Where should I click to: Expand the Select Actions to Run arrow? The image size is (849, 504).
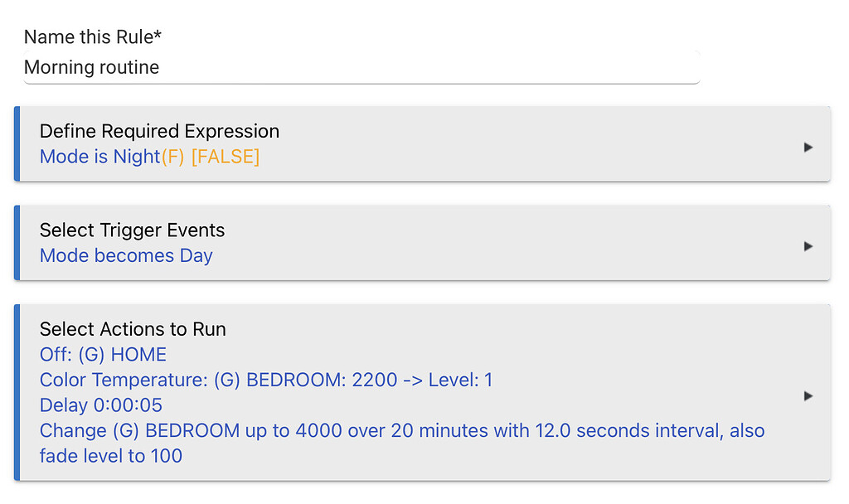pos(808,396)
